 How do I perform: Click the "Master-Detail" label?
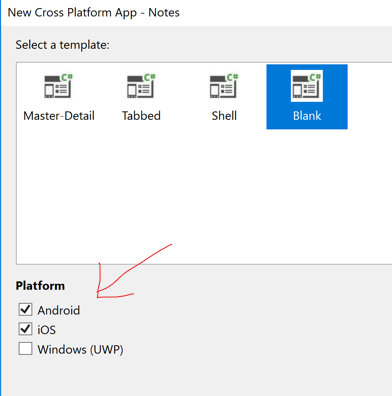pos(59,116)
